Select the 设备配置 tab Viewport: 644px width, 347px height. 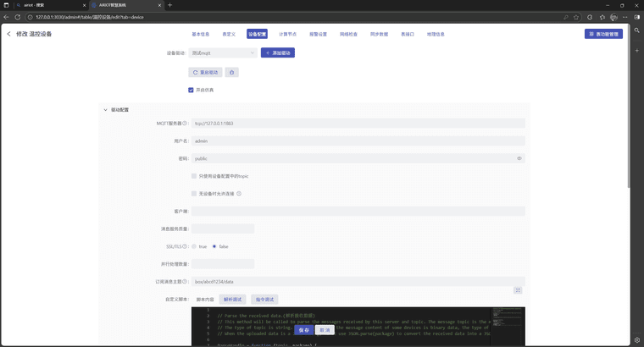click(257, 34)
